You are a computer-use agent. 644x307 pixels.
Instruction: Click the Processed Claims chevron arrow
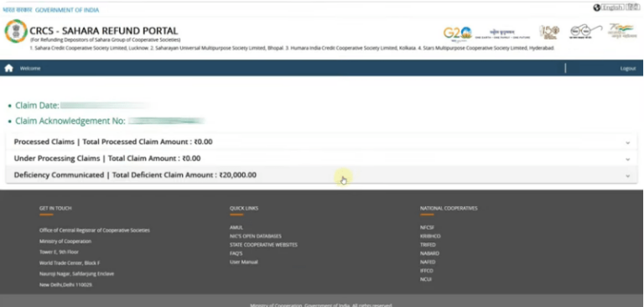pos(627,143)
